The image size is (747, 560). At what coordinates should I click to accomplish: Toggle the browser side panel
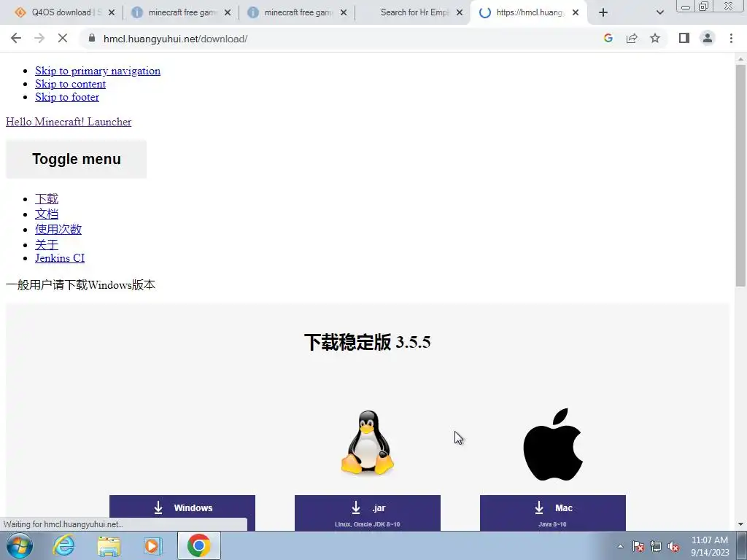coord(684,38)
